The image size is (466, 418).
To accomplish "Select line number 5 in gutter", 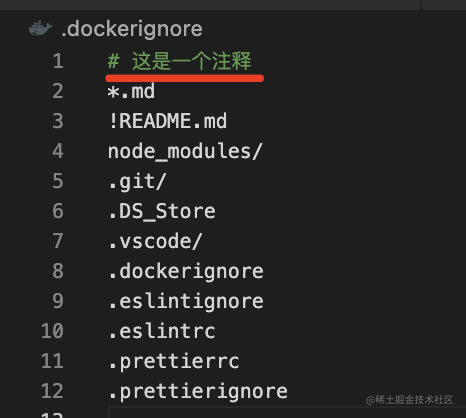I will (x=58, y=181).
